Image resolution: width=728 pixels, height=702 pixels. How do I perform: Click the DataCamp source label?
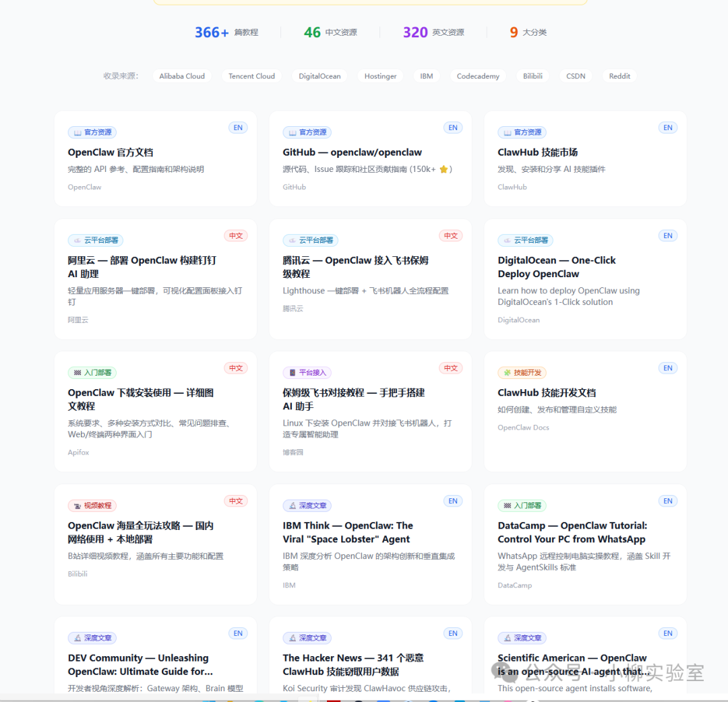point(515,585)
